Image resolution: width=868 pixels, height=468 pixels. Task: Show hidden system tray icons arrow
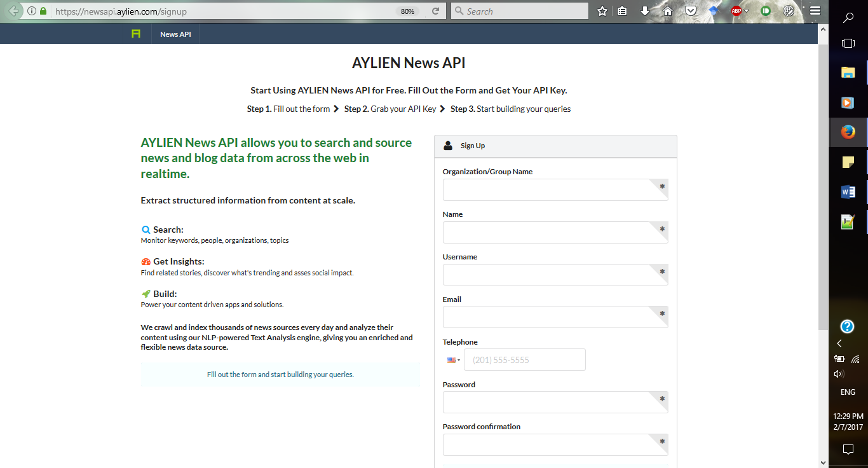click(839, 343)
